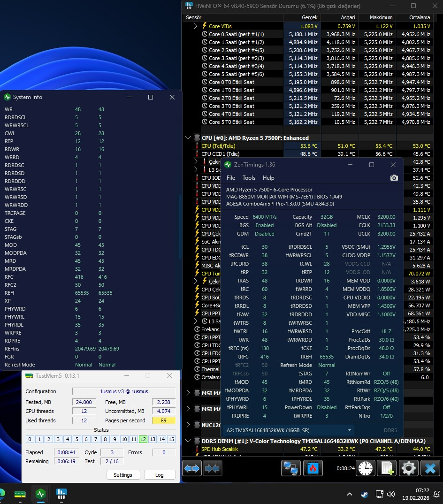Click the System Info window scrollbar

(180, 227)
